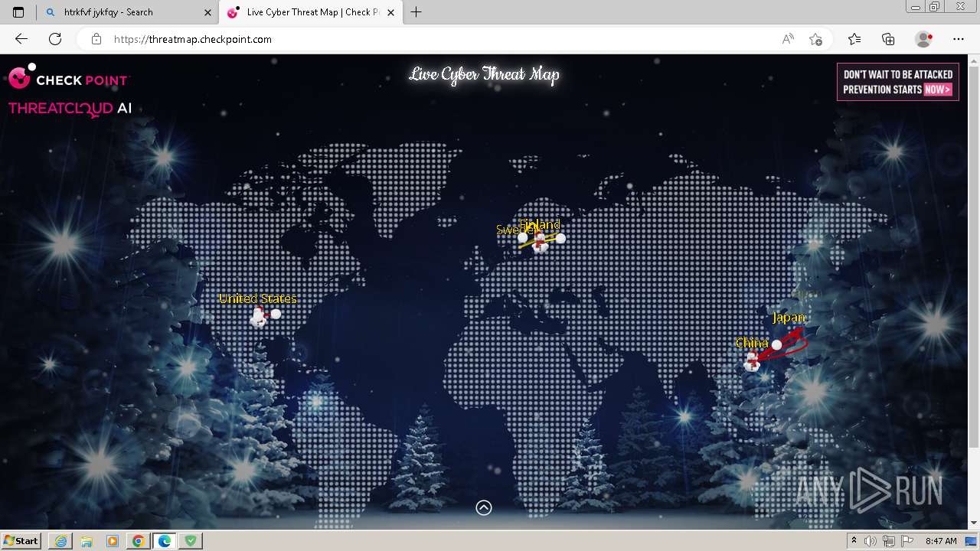980x551 pixels.
Task: Switch to the htrkfvf jykfqy Search tab
Action: (128, 12)
